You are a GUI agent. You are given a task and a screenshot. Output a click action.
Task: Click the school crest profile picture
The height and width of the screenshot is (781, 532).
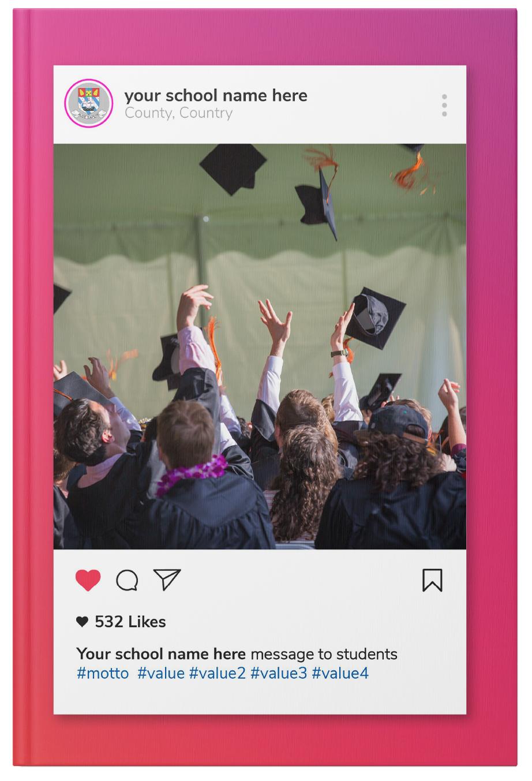pyautogui.click(x=88, y=103)
